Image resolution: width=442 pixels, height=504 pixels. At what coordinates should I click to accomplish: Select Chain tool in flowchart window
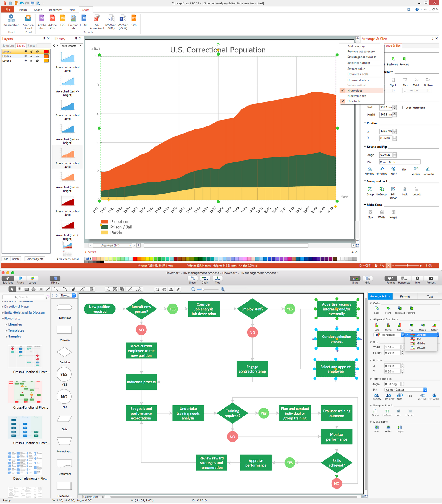pyautogui.click(x=205, y=278)
